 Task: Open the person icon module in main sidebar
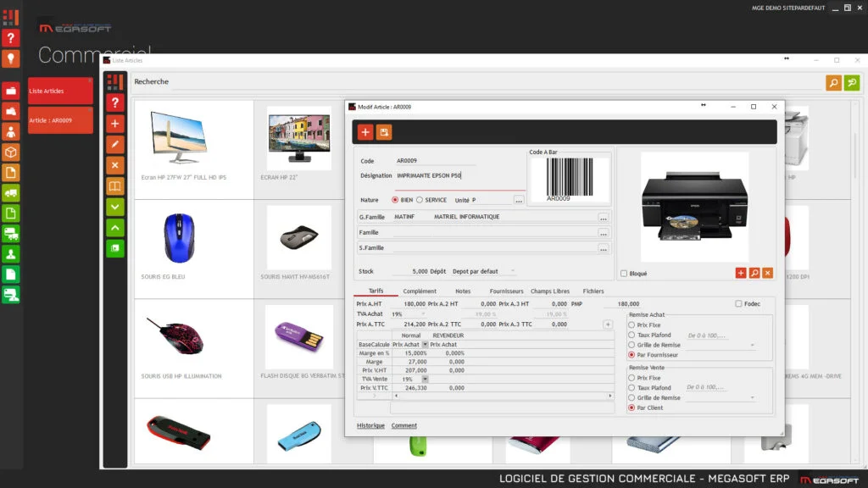[10, 131]
